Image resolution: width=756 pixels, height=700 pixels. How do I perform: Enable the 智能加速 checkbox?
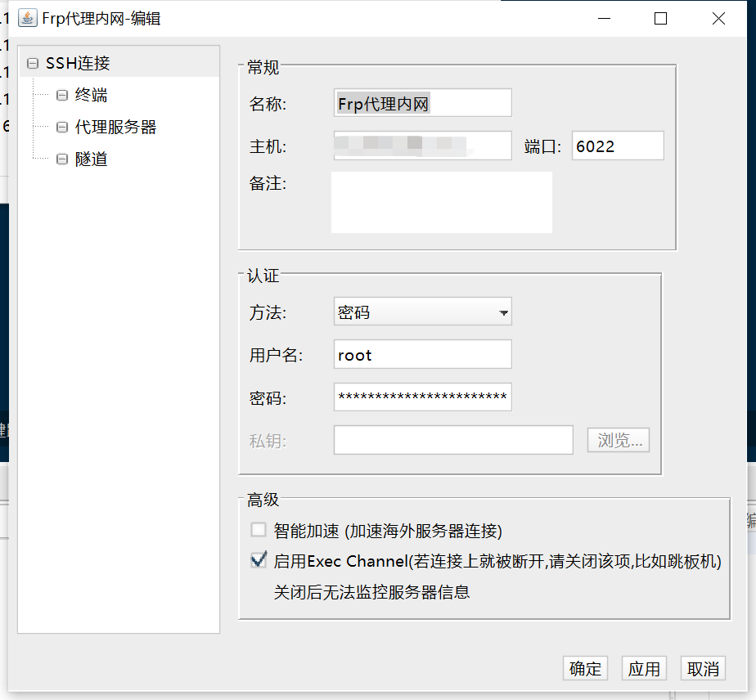[x=259, y=530]
